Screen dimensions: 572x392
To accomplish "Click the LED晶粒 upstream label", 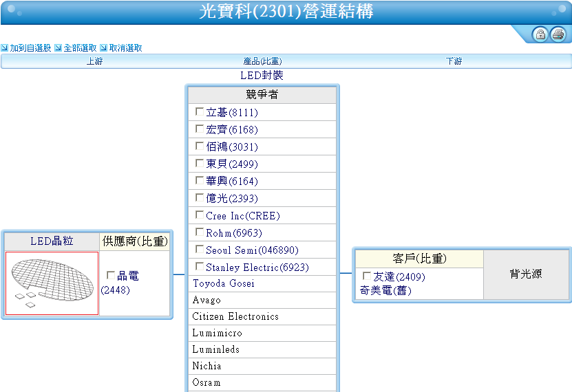I will click(52, 241).
